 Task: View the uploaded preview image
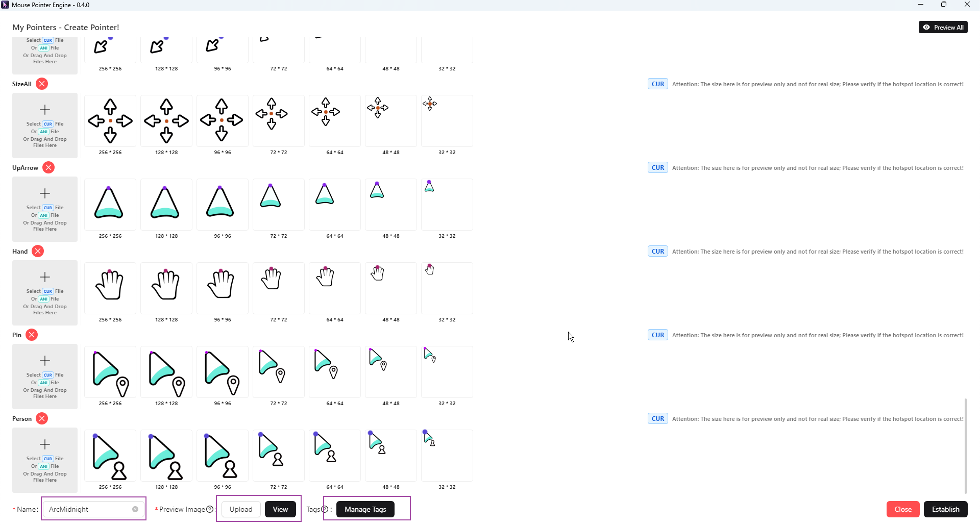point(280,509)
